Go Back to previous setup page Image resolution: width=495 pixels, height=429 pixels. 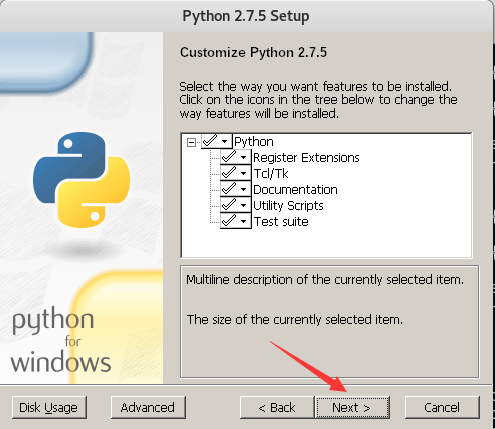coord(277,407)
